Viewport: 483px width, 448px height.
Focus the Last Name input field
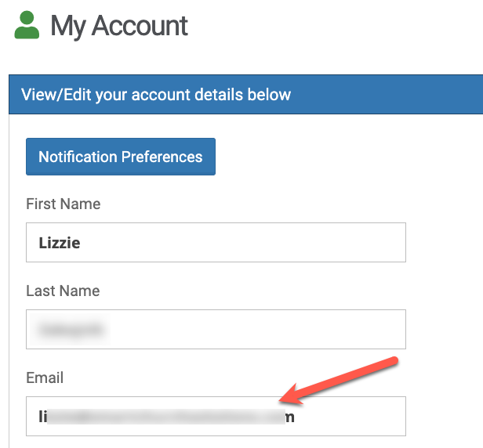pos(216,330)
